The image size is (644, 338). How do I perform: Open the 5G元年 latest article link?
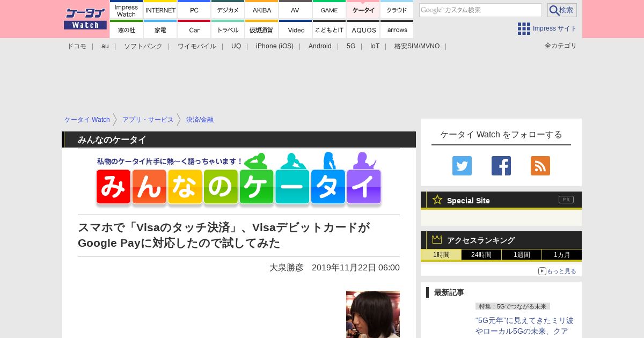coord(524,326)
